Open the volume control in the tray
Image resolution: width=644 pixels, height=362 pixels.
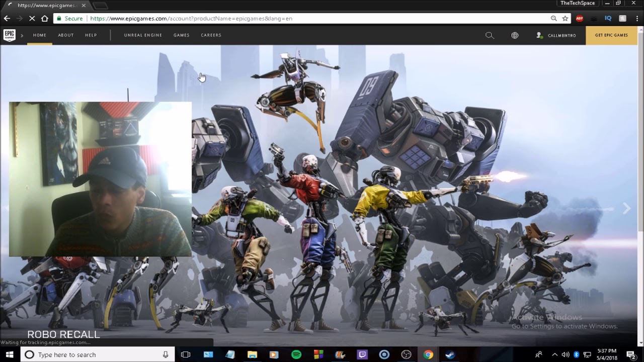click(566, 354)
